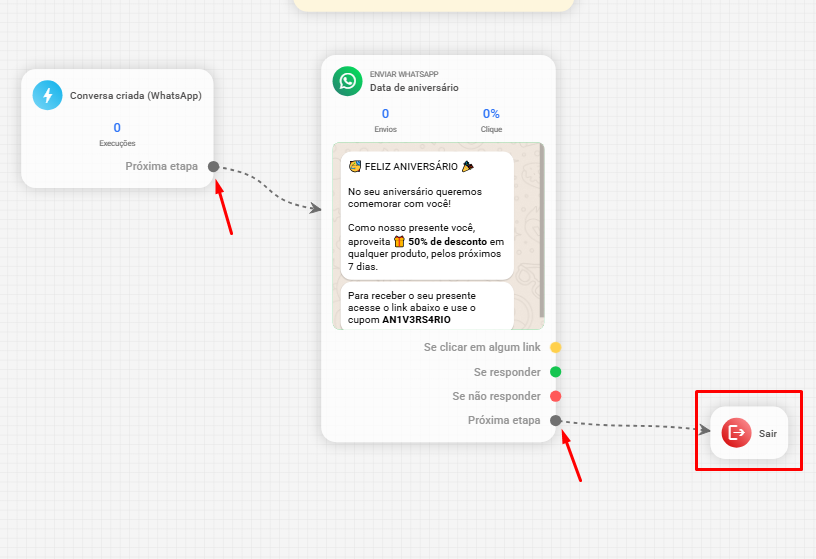Screen dimensions: 816x559
Task: Click 'Próxima etapa' label in WhatsApp node
Action: pos(504,421)
